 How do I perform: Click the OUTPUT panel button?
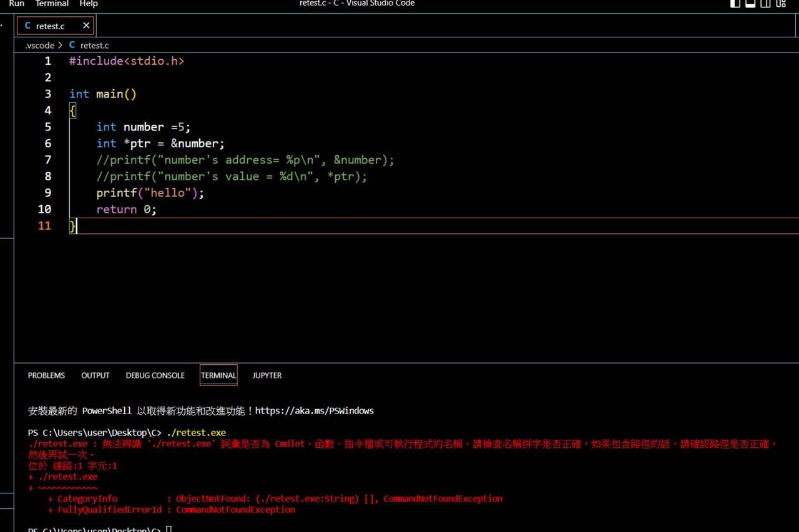pyautogui.click(x=95, y=375)
